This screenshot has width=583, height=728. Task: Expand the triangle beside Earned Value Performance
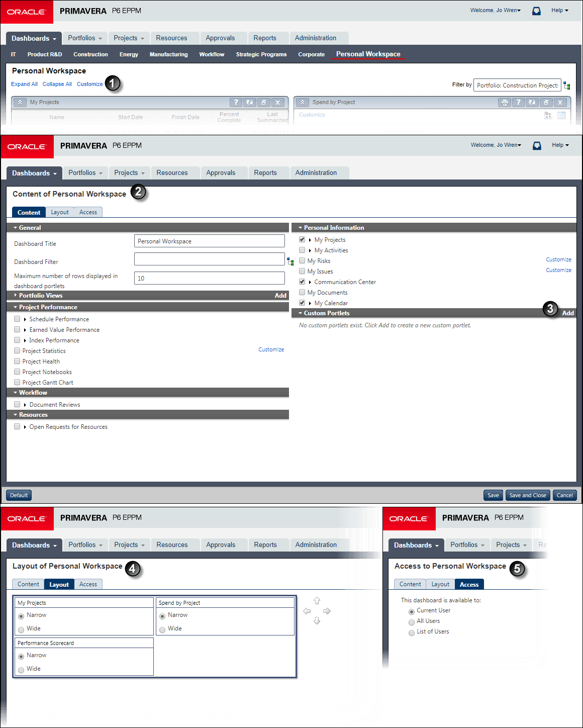click(x=25, y=330)
